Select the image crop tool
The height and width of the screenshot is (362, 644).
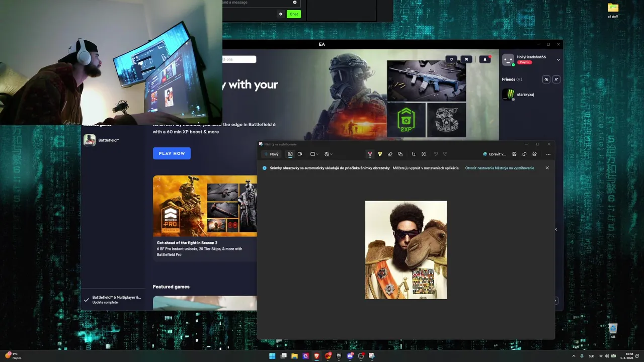click(x=414, y=154)
